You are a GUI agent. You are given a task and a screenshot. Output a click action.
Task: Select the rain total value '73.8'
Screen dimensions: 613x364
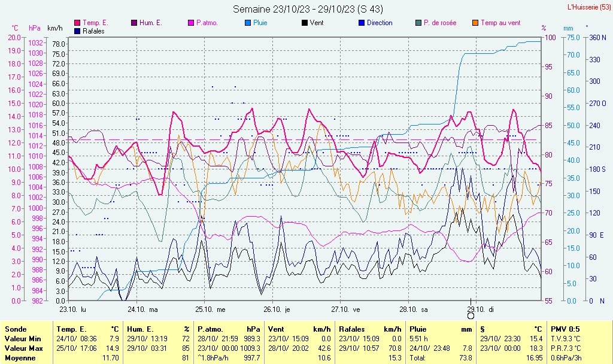pos(466,358)
